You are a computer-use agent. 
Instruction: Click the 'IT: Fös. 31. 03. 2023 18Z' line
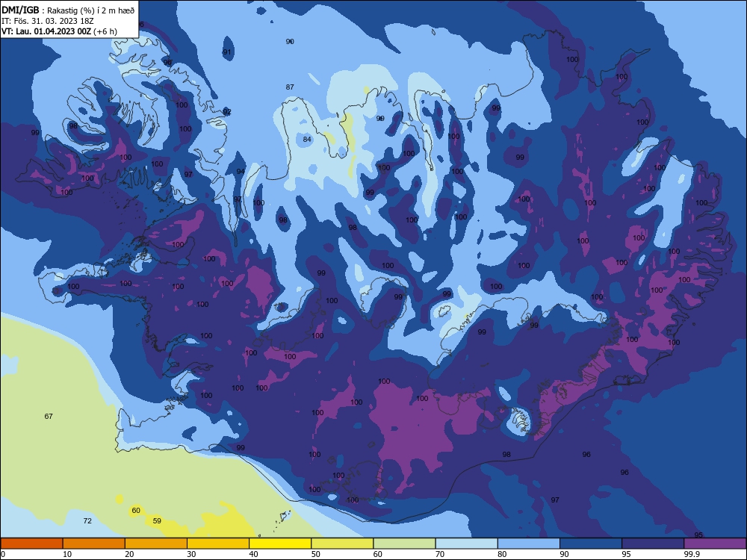[x=48, y=21]
